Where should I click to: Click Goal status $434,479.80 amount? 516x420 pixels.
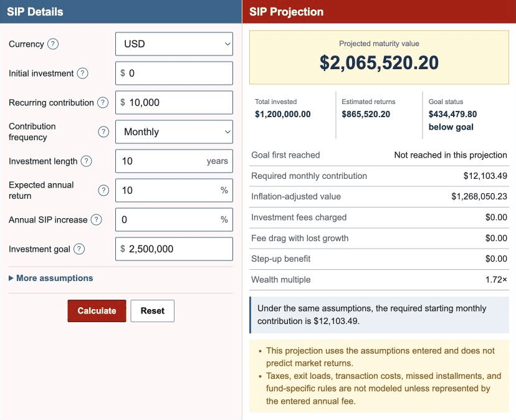(x=452, y=114)
